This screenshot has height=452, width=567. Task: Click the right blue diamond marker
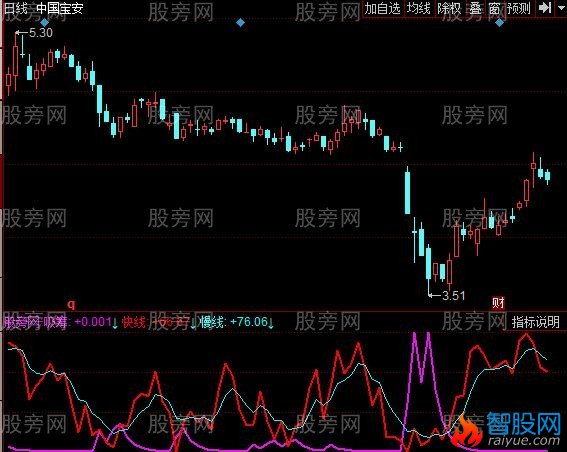click(x=499, y=23)
